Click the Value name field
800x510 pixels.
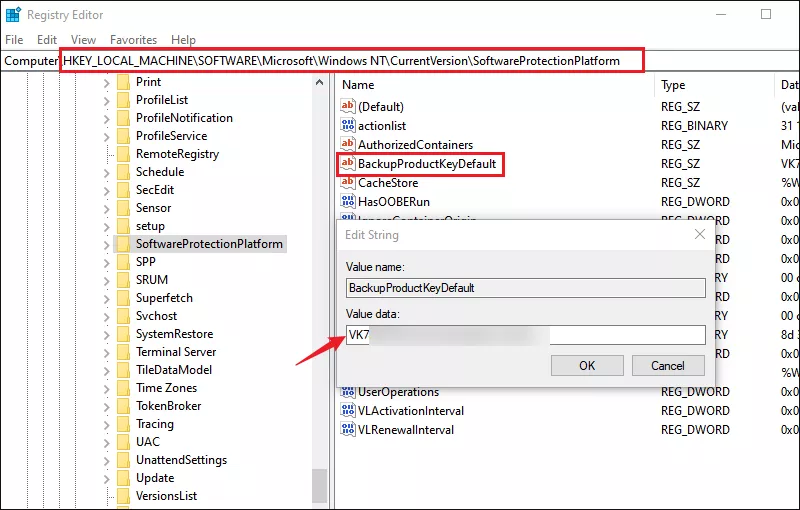pyautogui.click(x=526, y=288)
